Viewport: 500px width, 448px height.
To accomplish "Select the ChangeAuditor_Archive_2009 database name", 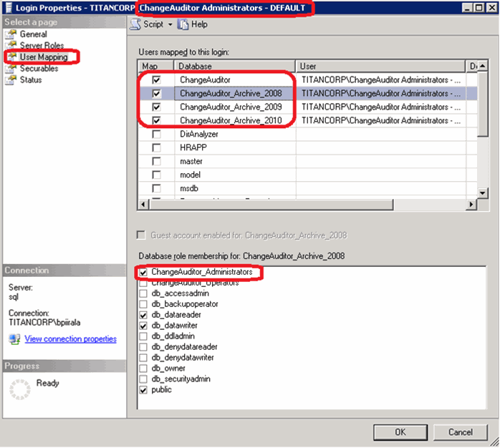I will (x=231, y=107).
